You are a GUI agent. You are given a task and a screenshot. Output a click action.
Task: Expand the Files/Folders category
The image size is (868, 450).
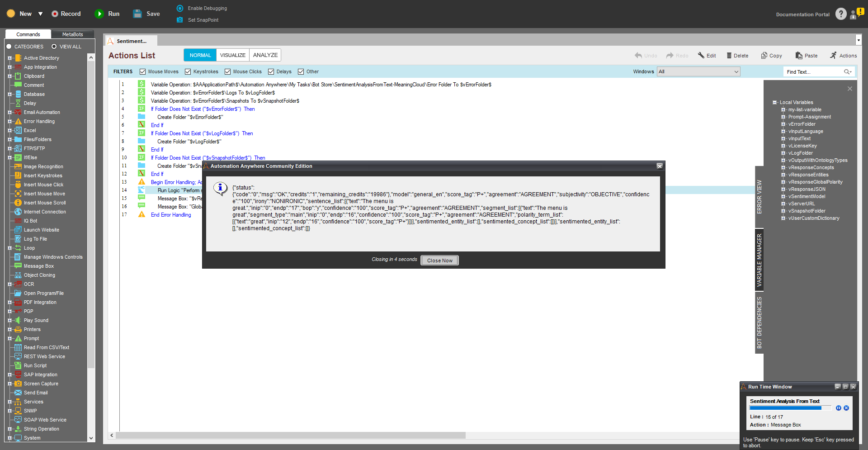[x=9, y=139]
